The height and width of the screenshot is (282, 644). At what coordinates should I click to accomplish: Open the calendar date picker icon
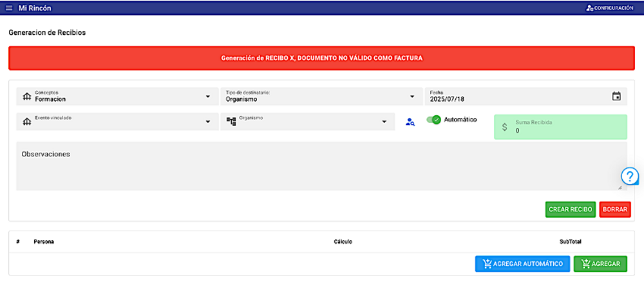click(616, 97)
